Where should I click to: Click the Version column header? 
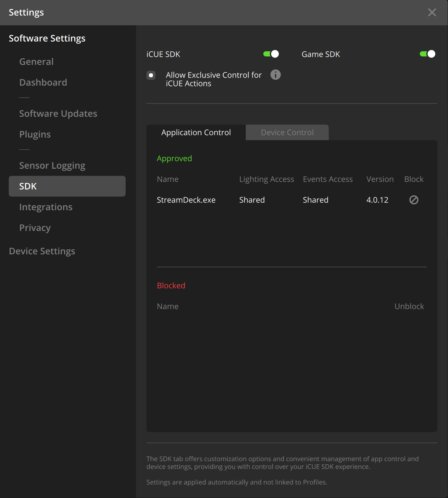pos(380,179)
